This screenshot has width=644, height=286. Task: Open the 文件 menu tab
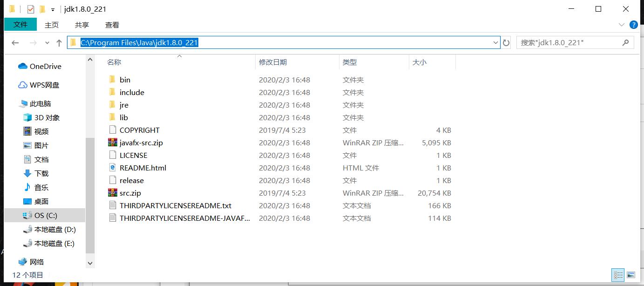20,24
